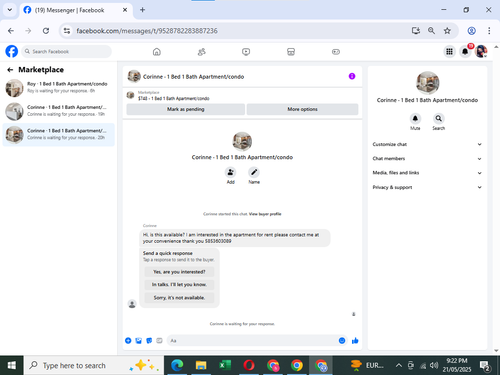Open the Gaming controller icon
500x375 pixels.
tap(336, 52)
